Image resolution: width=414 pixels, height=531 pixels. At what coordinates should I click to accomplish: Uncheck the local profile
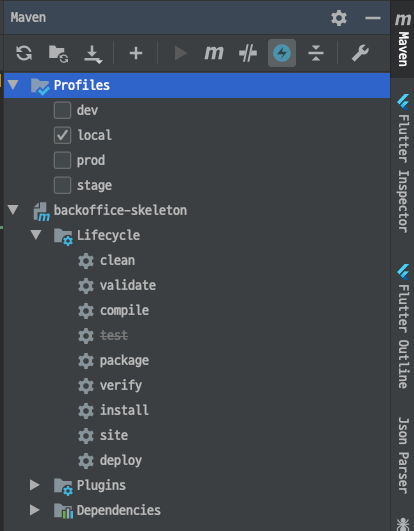pyautogui.click(x=62, y=135)
